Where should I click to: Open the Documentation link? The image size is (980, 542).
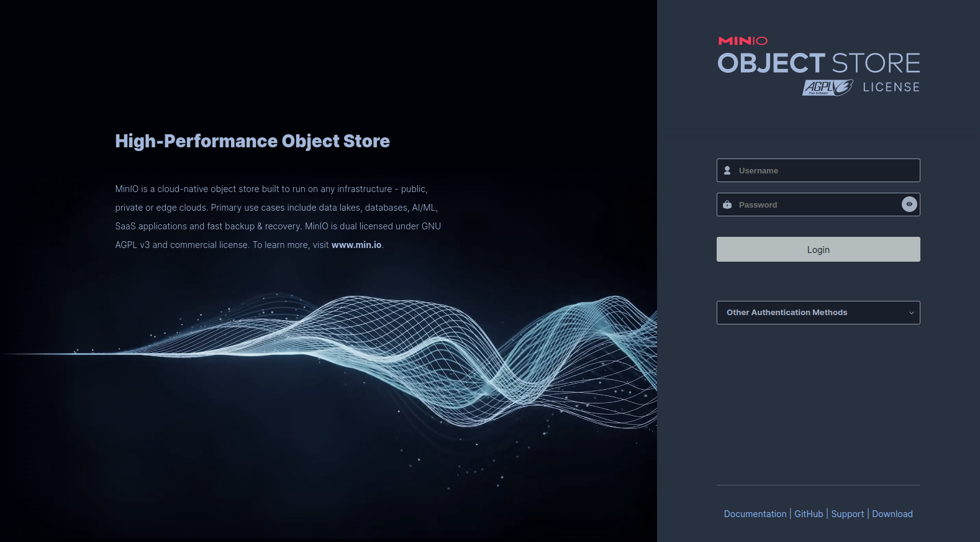755,514
